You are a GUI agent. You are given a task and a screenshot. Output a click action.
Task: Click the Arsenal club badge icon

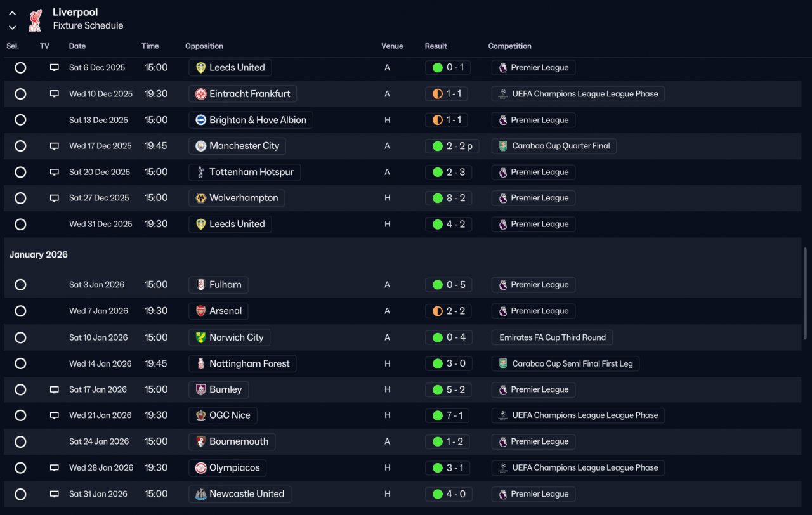coord(200,311)
